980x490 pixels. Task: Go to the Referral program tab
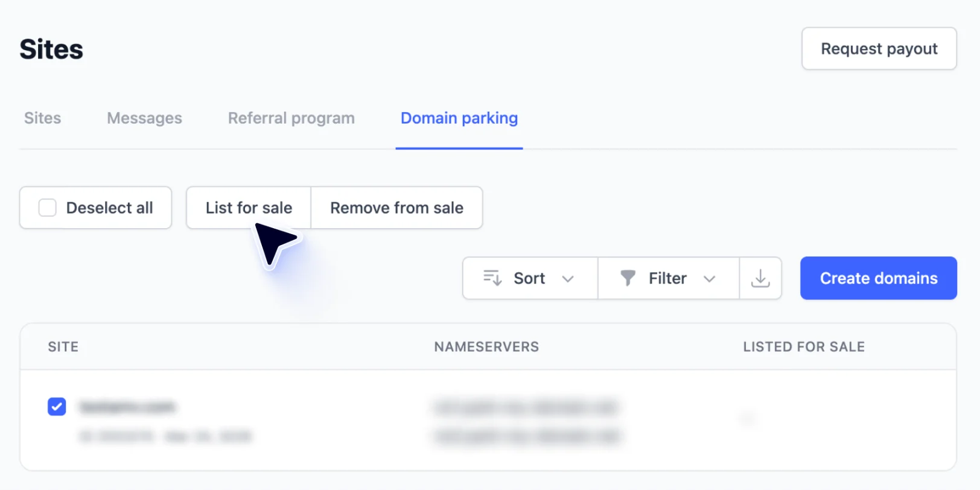click(291, 118)
